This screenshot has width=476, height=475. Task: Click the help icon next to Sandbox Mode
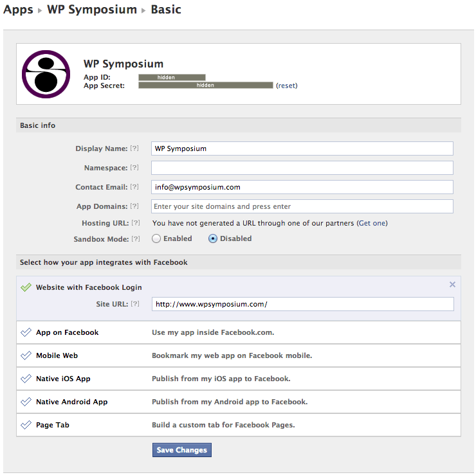tap(134, 238)
